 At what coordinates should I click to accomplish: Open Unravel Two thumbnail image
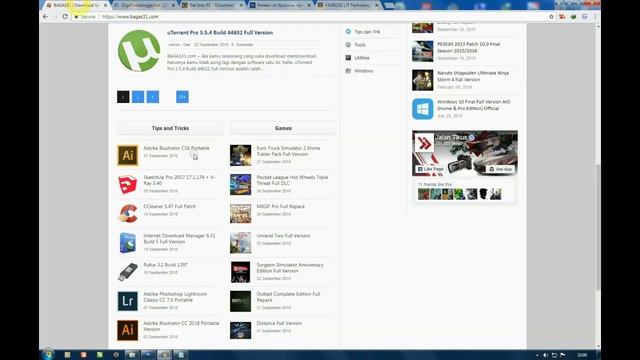click(x=240, y=243)
